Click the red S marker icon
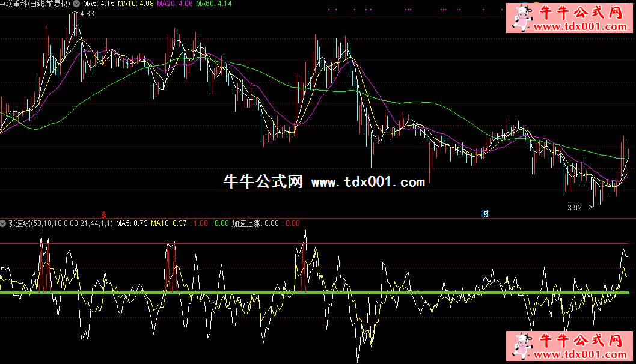Viewport: 636px width, 364px height. (104, 214)
